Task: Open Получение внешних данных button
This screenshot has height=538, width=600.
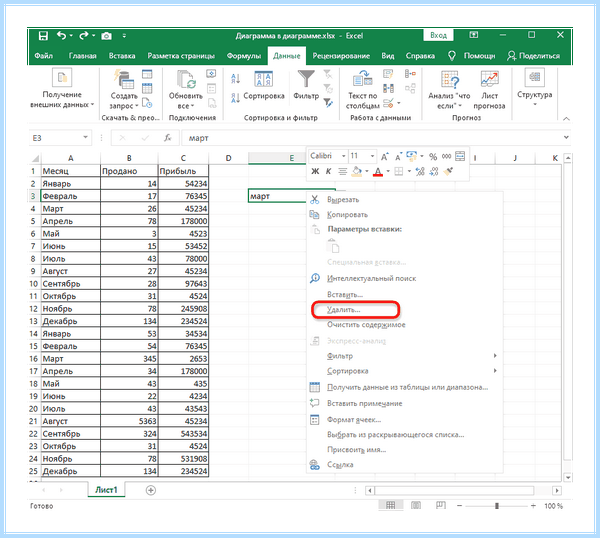Action: 62,89
